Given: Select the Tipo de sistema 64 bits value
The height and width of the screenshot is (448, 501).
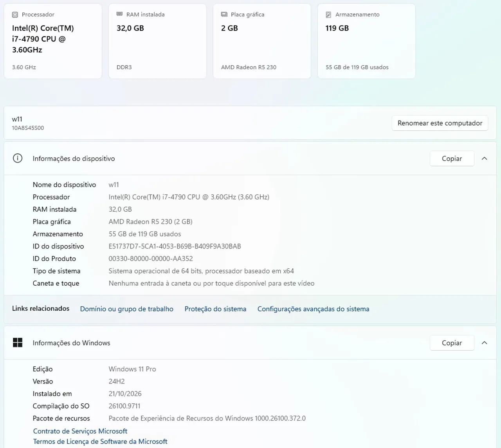Looking at the screenshot, I should pos(201,271).
